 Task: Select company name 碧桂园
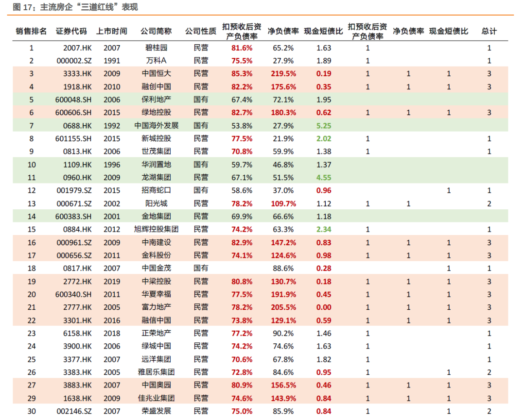(157, 48)
